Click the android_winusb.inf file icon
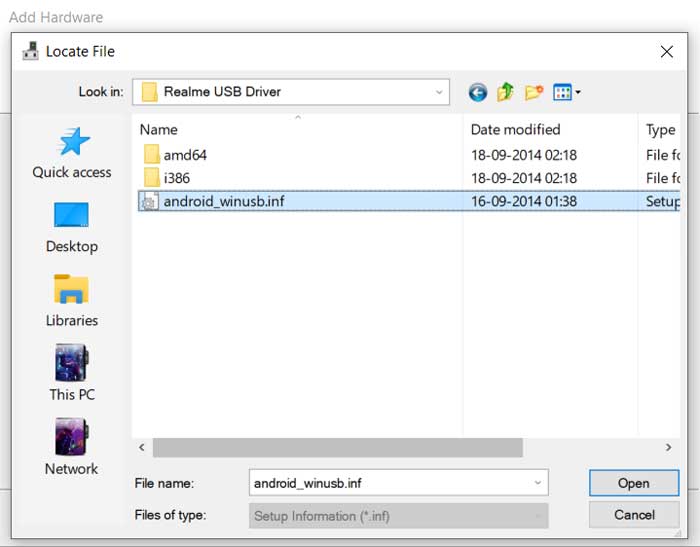The width and height of the screenshot is (700, 547). [x=150, y=201]
